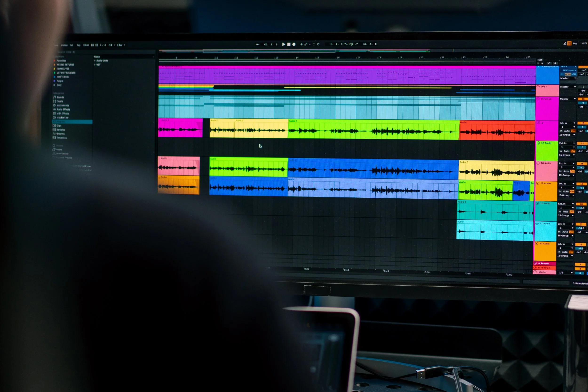Click the MIDI overdub plus icon
Viewport: 588px width, 392px height.
[301, 44]
